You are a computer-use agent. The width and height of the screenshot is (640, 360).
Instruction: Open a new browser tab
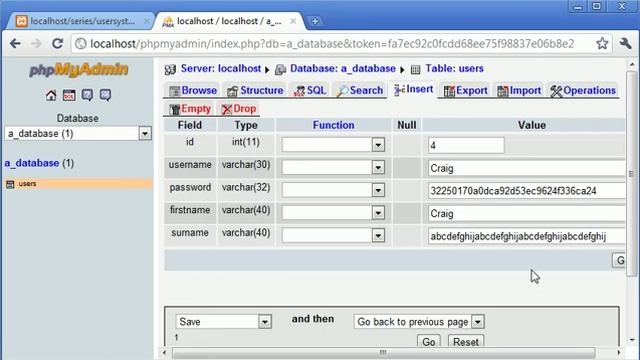[315, 21]
